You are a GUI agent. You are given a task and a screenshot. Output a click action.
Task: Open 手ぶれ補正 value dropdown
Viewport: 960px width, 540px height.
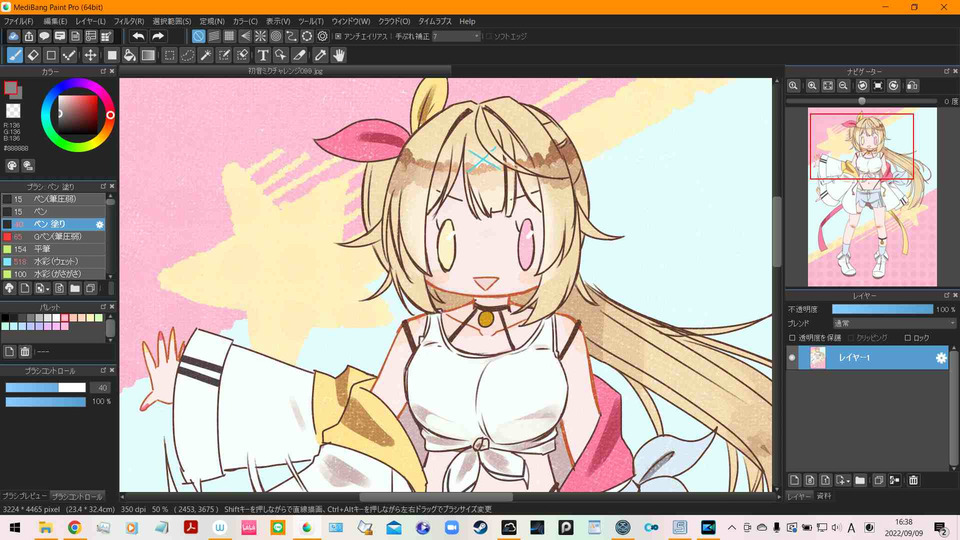coord(456,36)
